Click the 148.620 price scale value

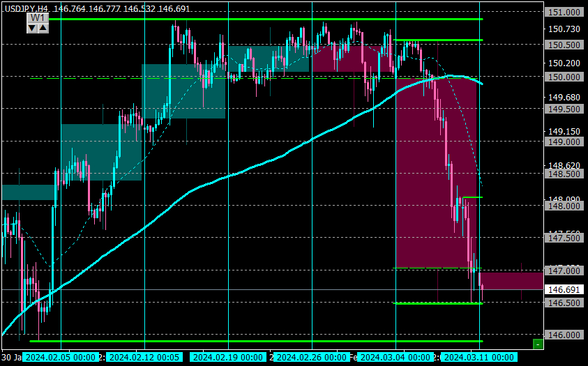564,165
